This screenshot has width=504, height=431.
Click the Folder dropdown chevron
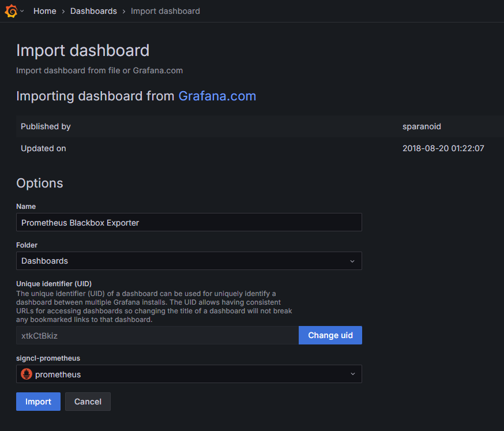pyautogui.click(x=352, y=261)
